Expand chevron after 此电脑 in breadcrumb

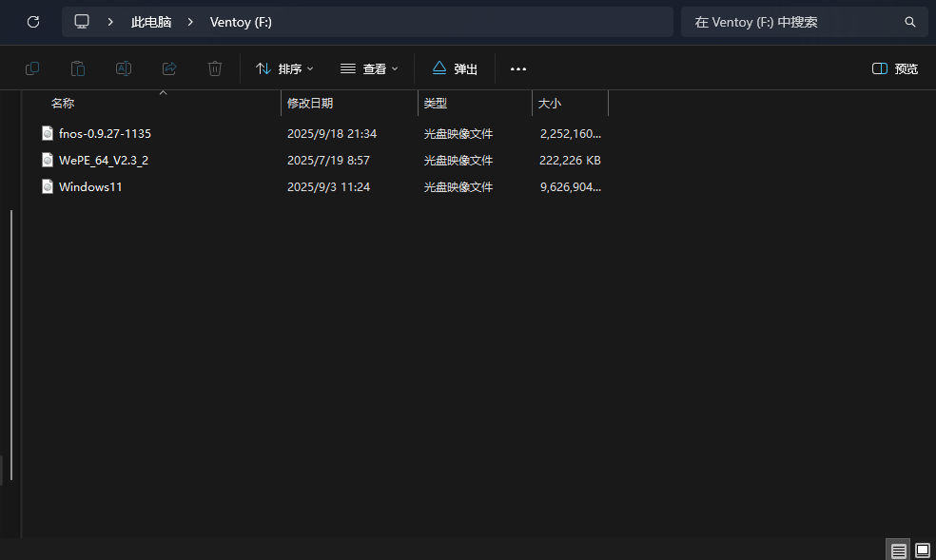(x=191, y=22)
